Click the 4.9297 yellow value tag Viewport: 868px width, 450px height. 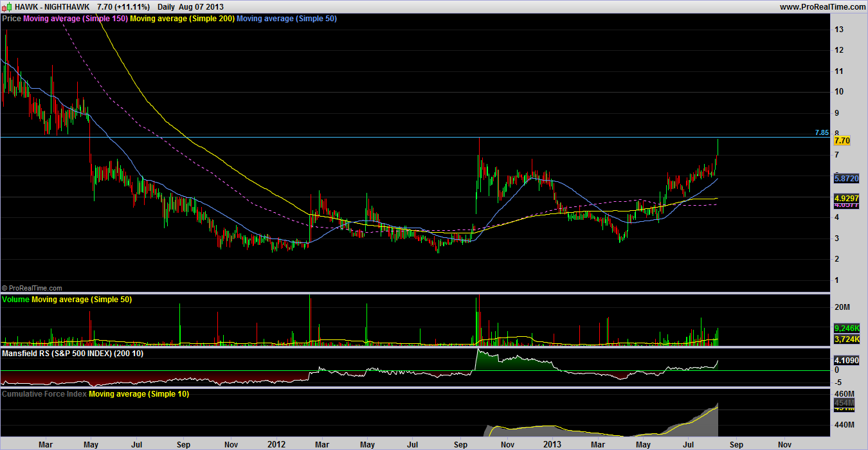(847, 199)
